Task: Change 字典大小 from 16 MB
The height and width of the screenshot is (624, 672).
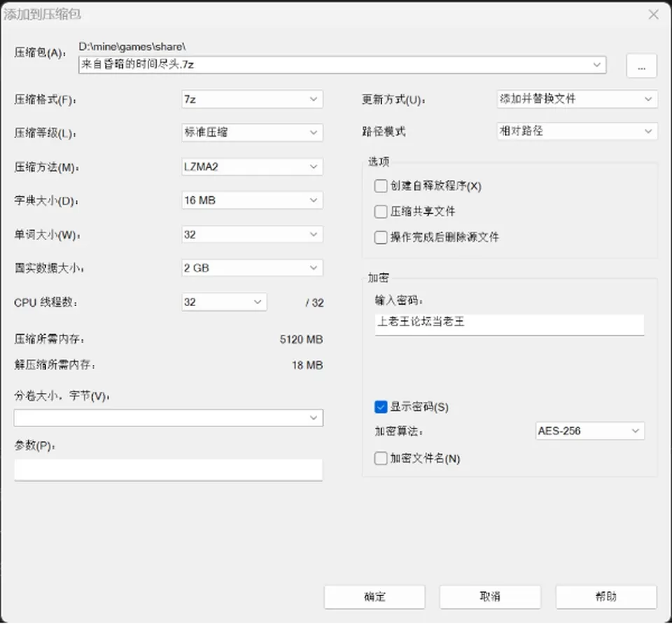Action: click(x=252, y=200)
